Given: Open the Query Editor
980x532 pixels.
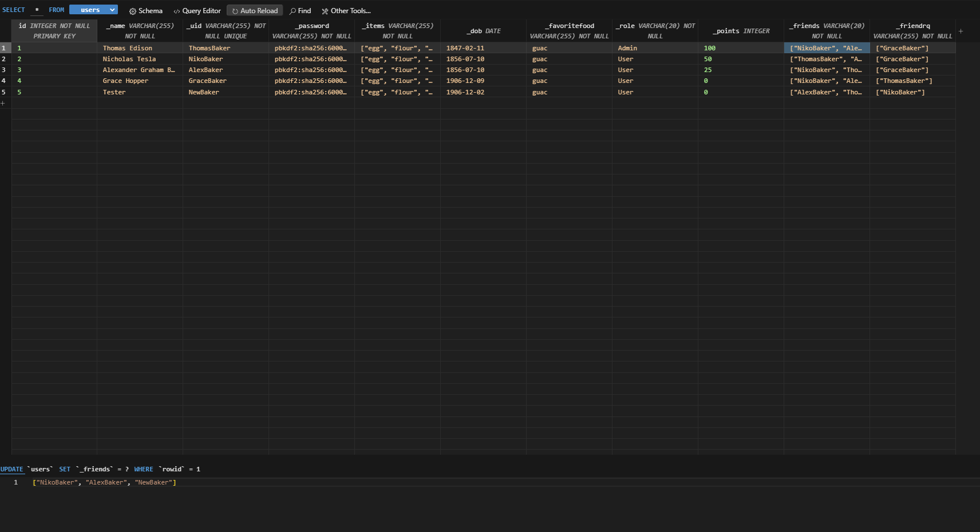Looking at the screenshot, I should [197, 11].
